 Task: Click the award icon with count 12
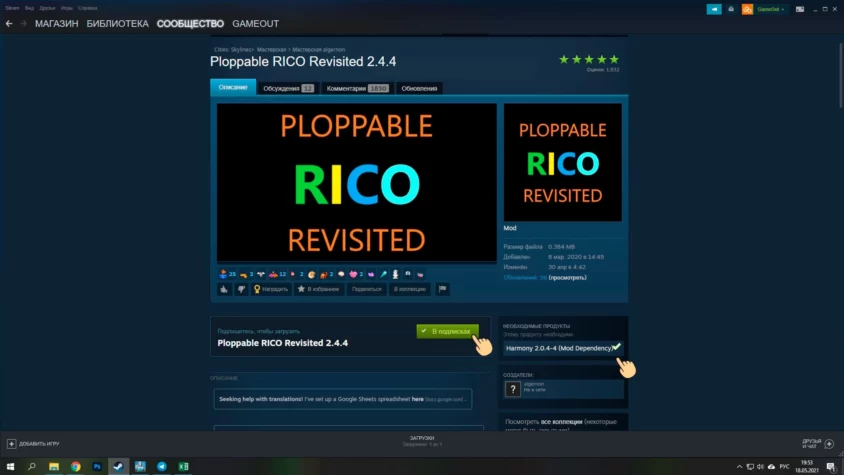[x=277, y=274]
